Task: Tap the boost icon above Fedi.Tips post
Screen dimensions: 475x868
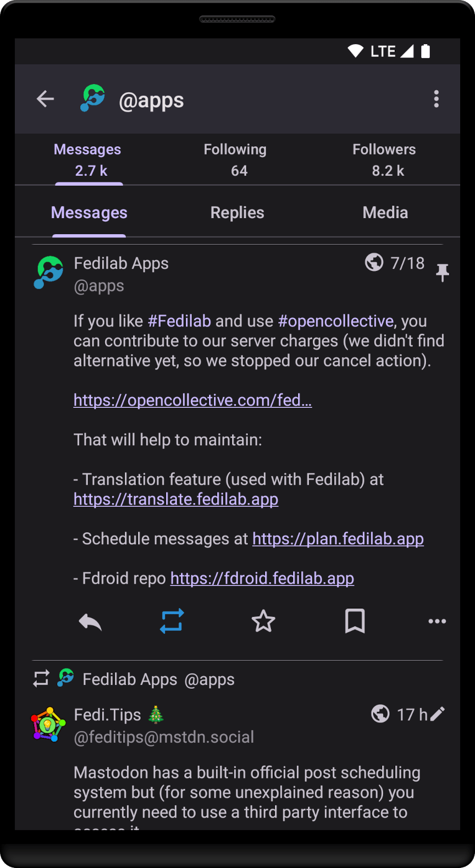Action: point(41,679)
